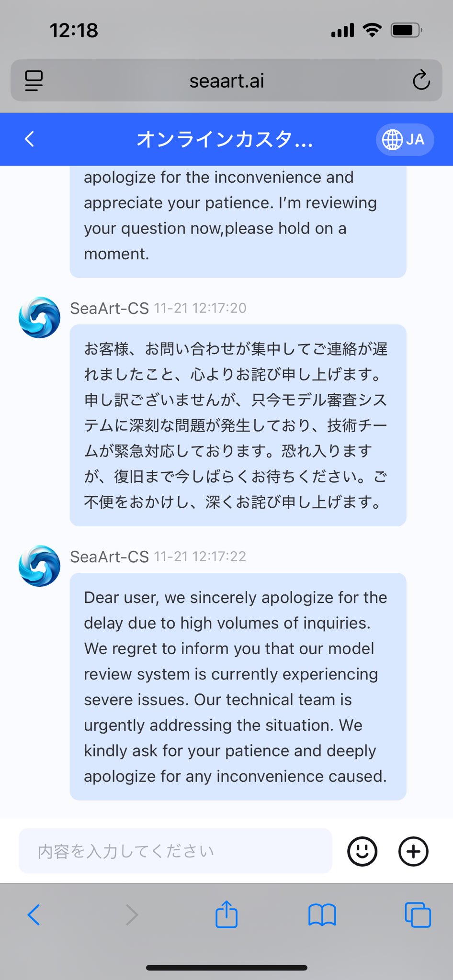Tap the seaart.ai address bar
The image size is (453, 980).
click(x=226, y=80)
